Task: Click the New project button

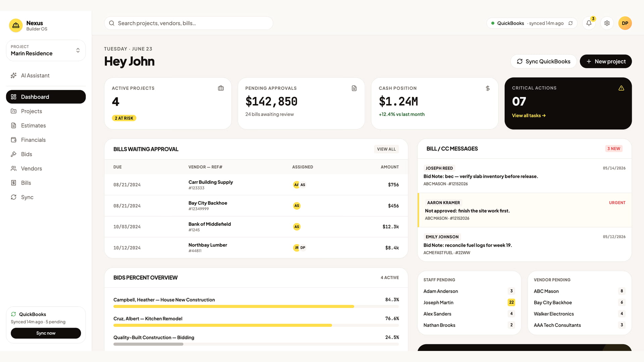Action: click(x=606, y=61)
